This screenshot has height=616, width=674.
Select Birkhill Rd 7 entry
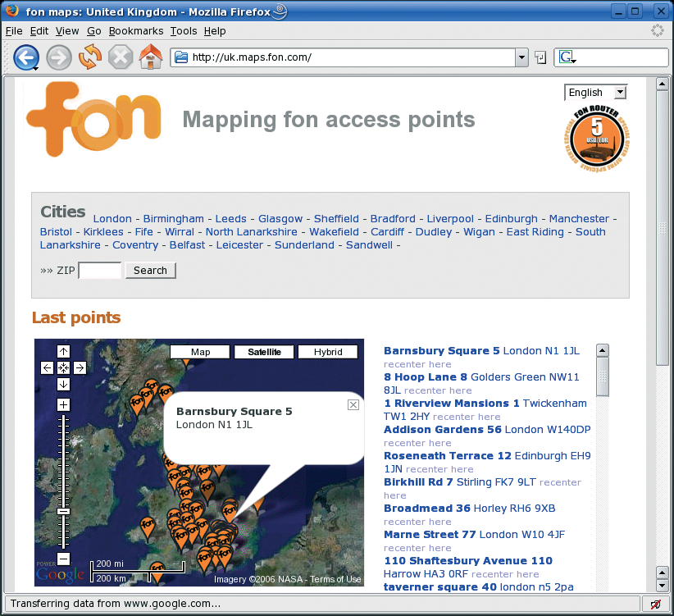click(418, 481)
